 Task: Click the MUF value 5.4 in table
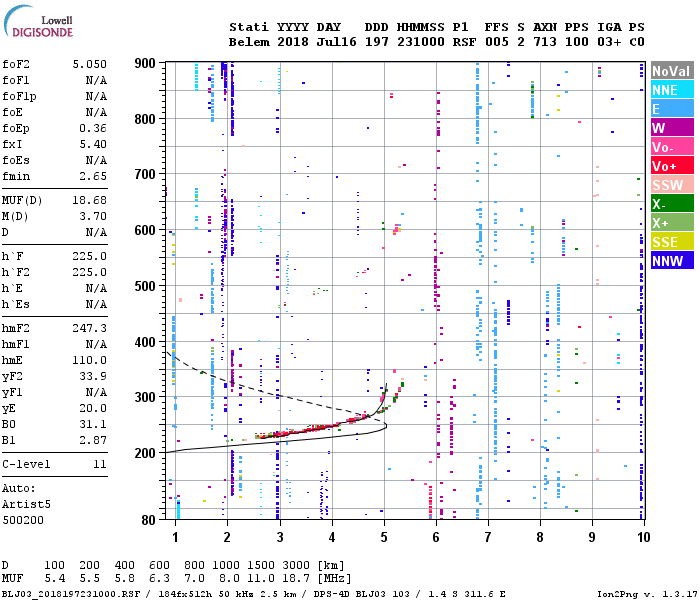[x=55, y=579]
